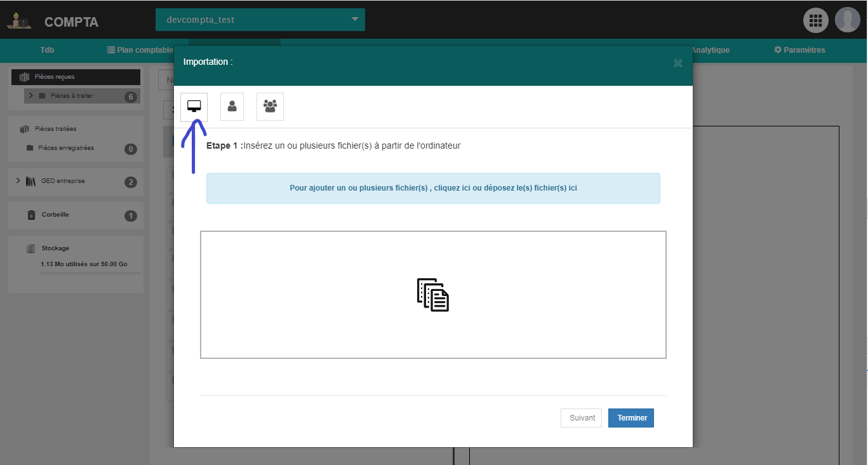Select the computer import source icon
Image resolution: width=868 pixels, height=465 pixels.
click(x=194, y=107)
